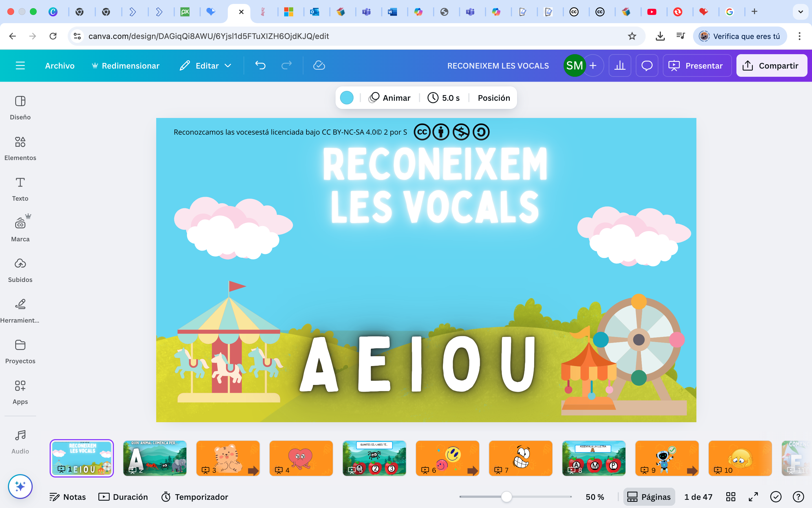This screenshot has width=812, height=508.
Task: Open the background color swatch
Action: (x=347, y=98)
